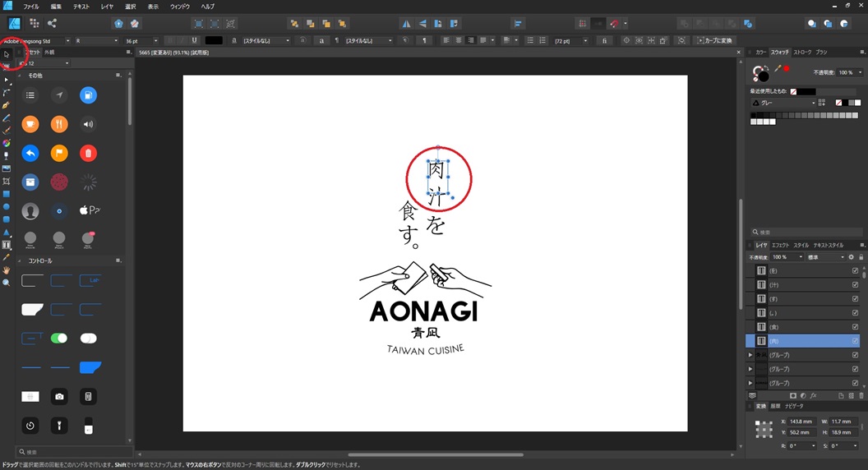Image resolution: width=868 pixels, height=470 pixels.
Task: Toggle visibility checkbox of (。) layer
Action: point(856,313)
